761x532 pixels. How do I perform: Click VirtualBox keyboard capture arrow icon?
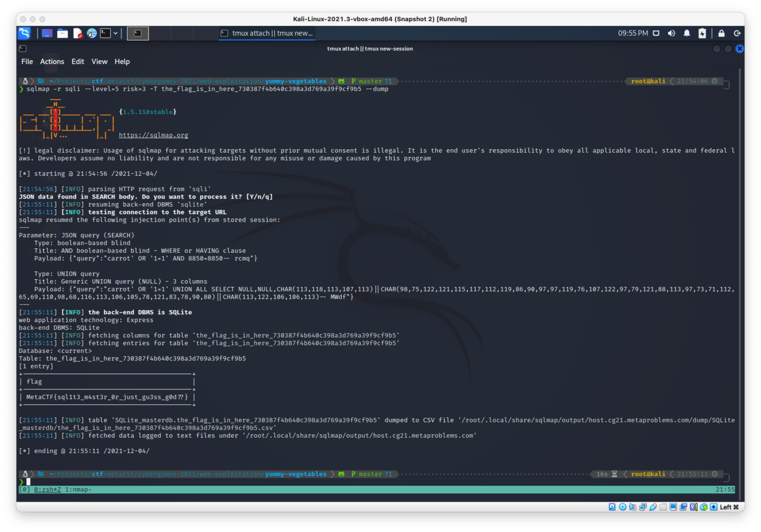[714, 507]
